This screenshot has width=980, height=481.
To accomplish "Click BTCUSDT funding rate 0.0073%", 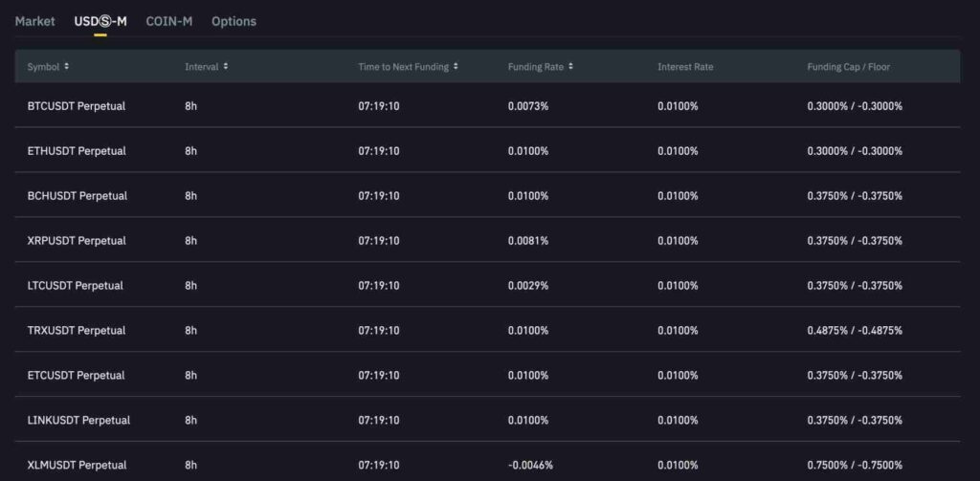I will coord(528,106).
